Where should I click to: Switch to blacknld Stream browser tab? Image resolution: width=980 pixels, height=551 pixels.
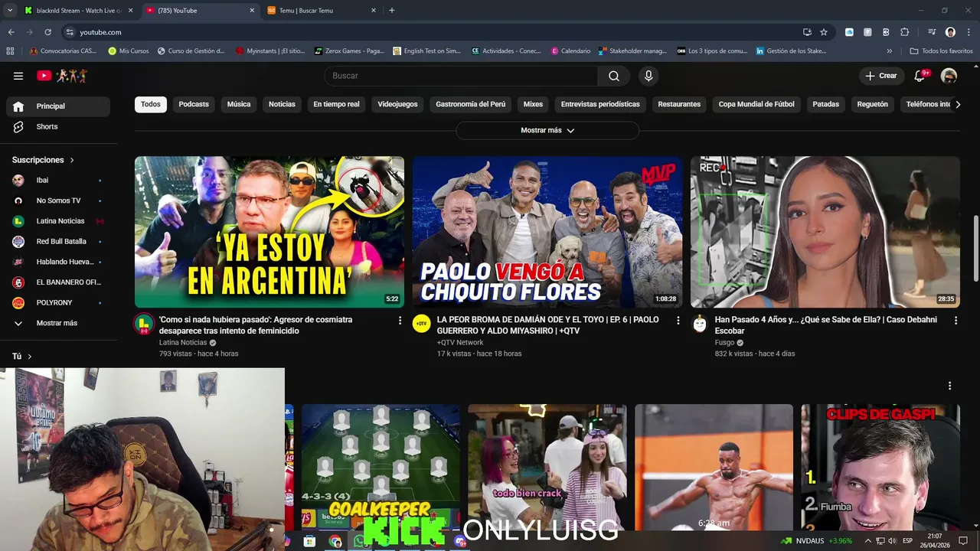[x=79, y=10]
